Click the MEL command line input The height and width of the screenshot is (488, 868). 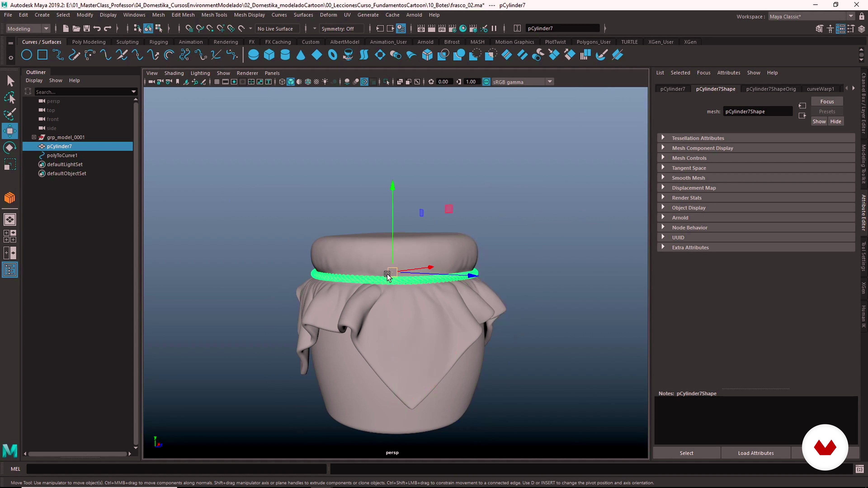click(177, 469)
